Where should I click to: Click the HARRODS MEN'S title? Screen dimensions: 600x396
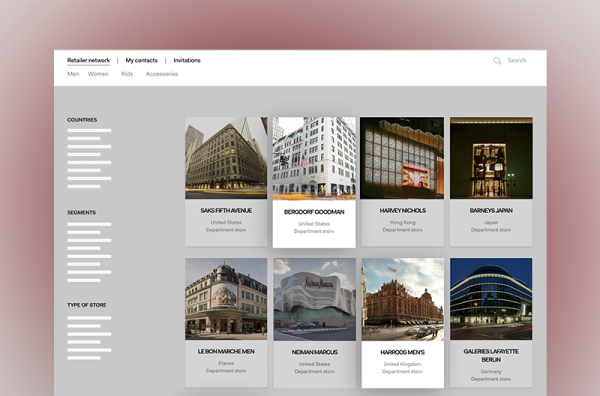tap(403, 352)
